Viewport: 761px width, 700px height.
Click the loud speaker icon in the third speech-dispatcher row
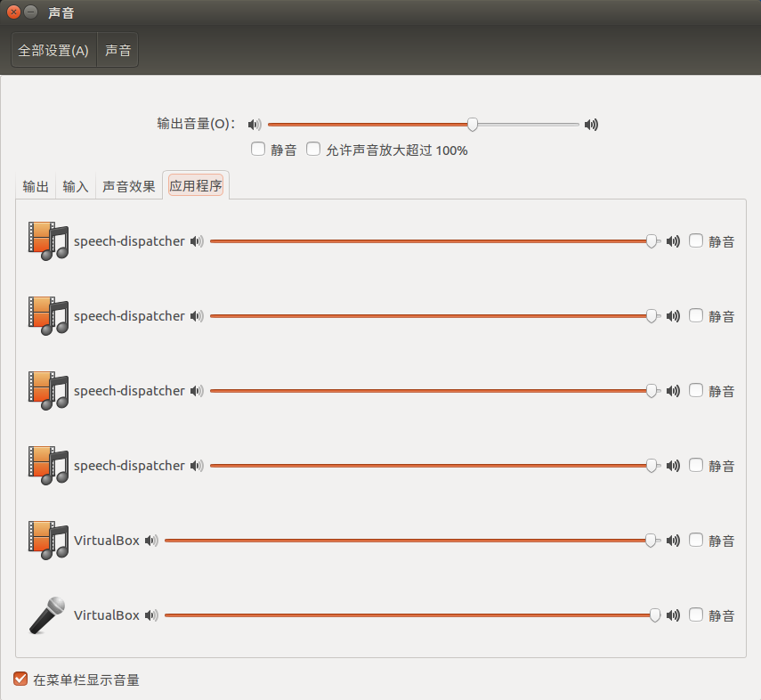[673, 391]
